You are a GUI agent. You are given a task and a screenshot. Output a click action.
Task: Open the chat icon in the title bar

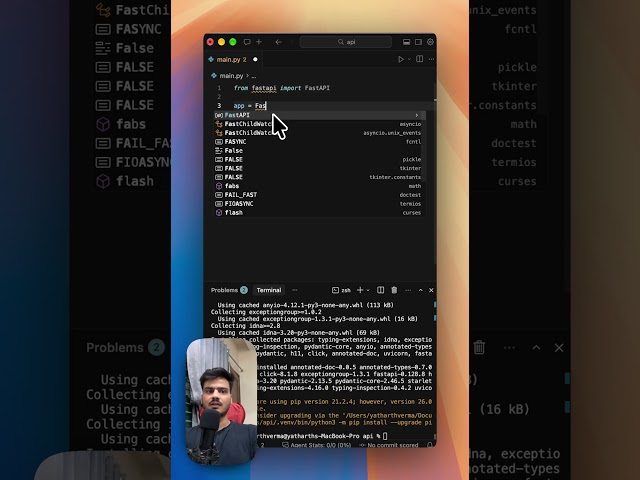point(247,42)
